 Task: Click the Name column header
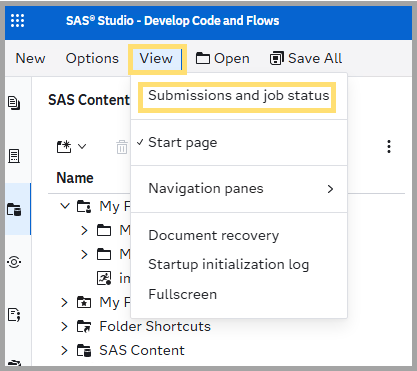tap(75, 178)
